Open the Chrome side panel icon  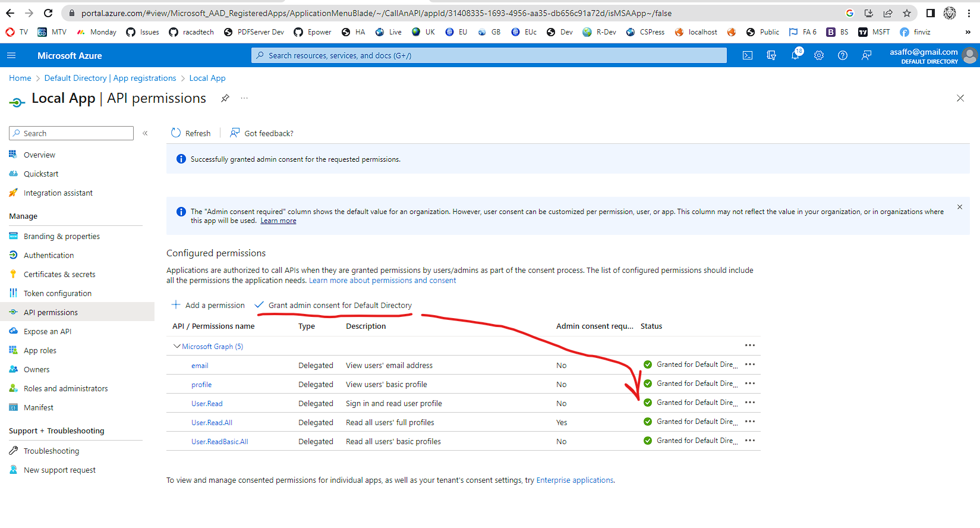(x=931, y=13)
